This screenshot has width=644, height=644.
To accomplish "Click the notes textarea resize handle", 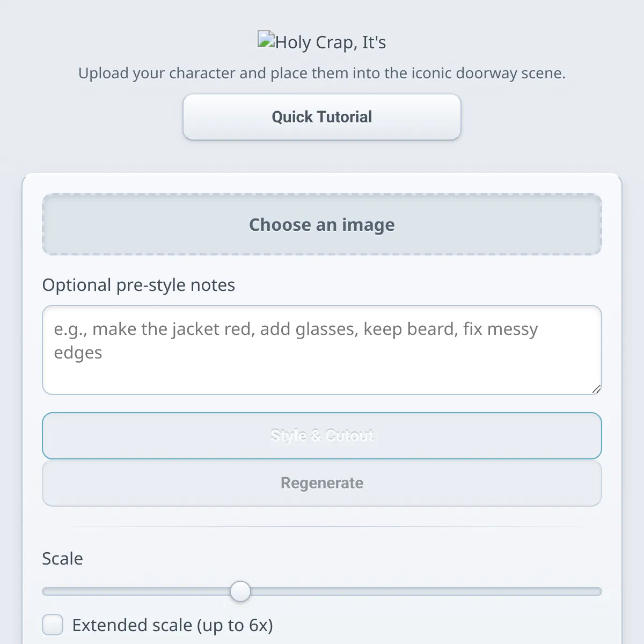I will click(596, 389).
